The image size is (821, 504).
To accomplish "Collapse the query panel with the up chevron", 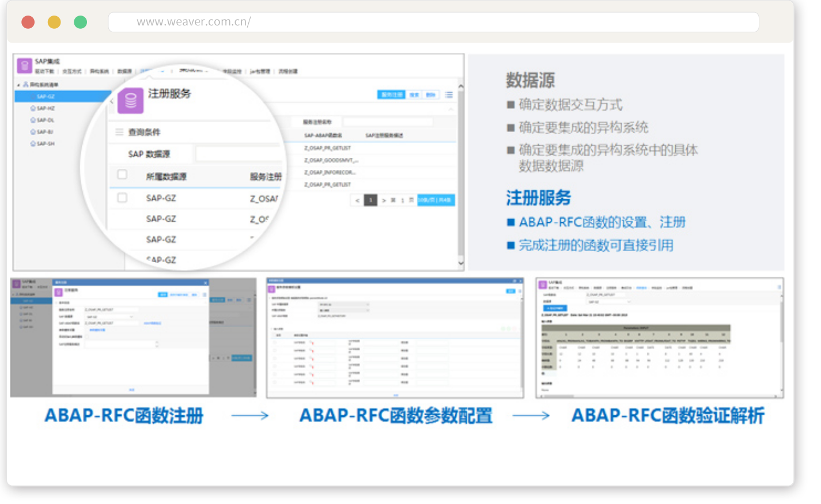I will coord(451,109).
